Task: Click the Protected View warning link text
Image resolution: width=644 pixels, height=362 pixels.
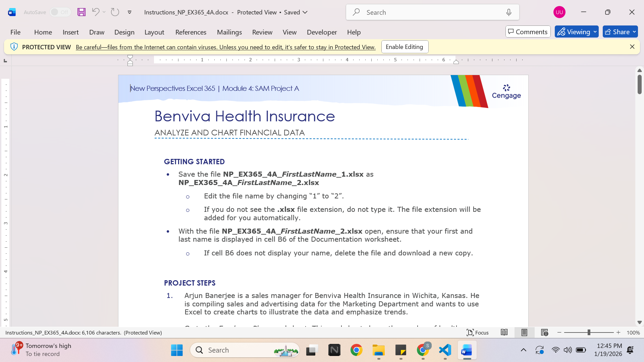Action: (226, 47)
